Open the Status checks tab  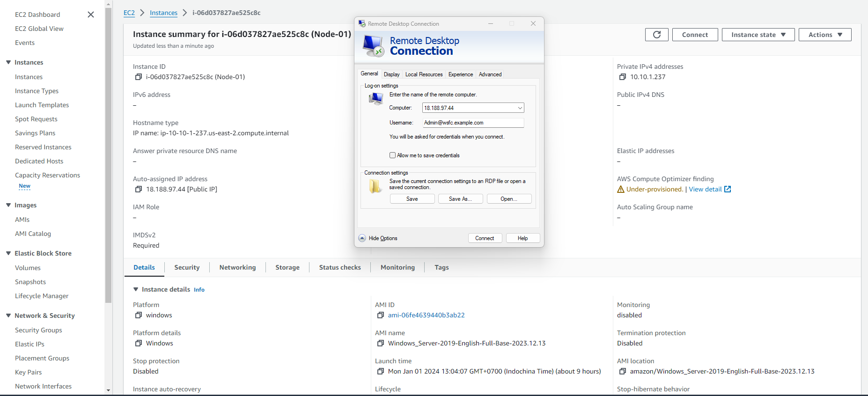pyautogui.click(x=340, y=267)
